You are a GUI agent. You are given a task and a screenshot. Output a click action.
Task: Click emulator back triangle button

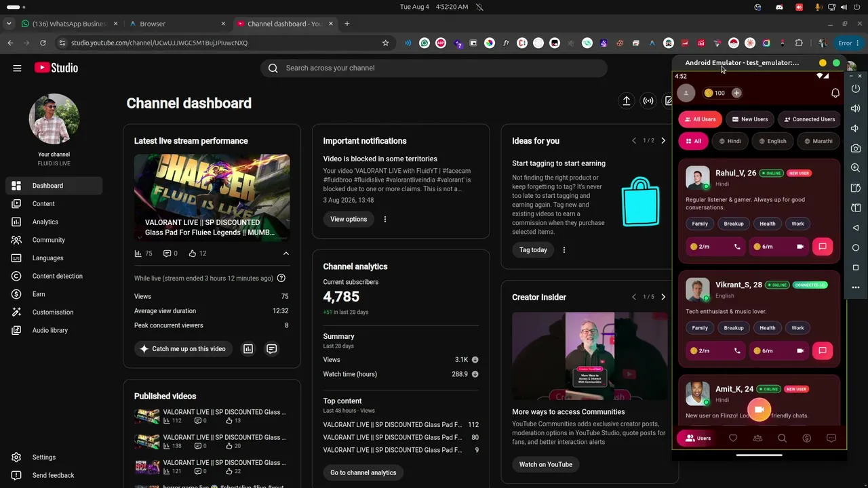856,228
